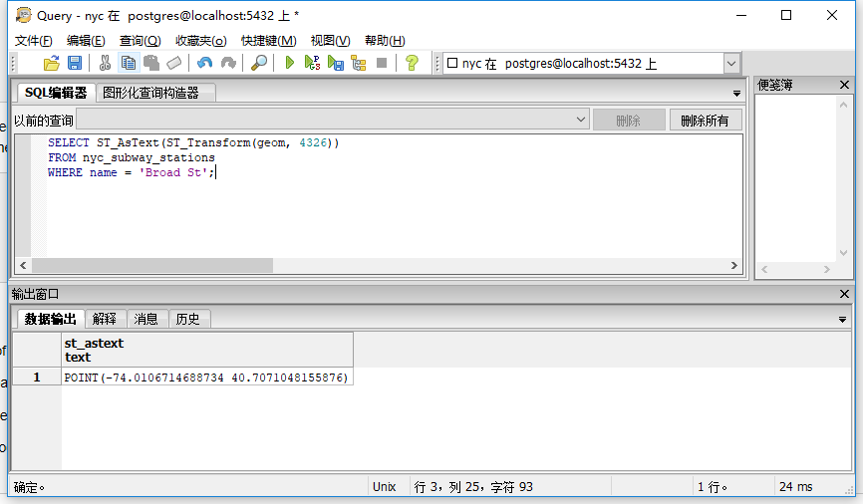Redo the last undone edit
This screenshot has height=504, width=863.
228,64
